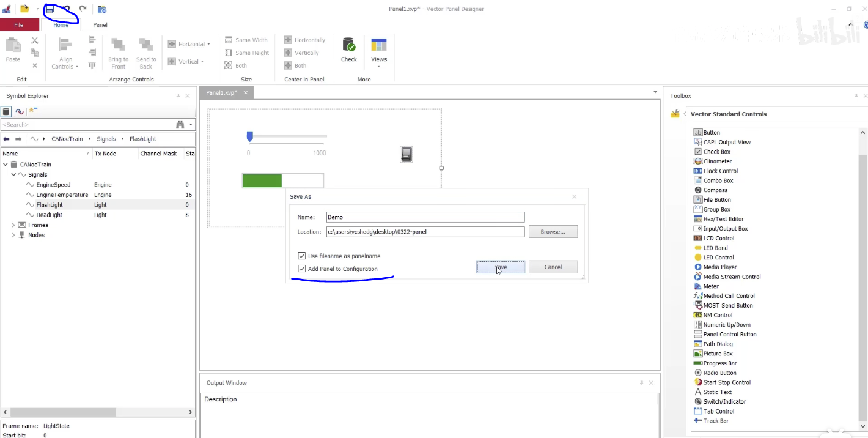868x438 pixels.
Task: Open the Vertical spacing dropdown
Action: (186, 61)
